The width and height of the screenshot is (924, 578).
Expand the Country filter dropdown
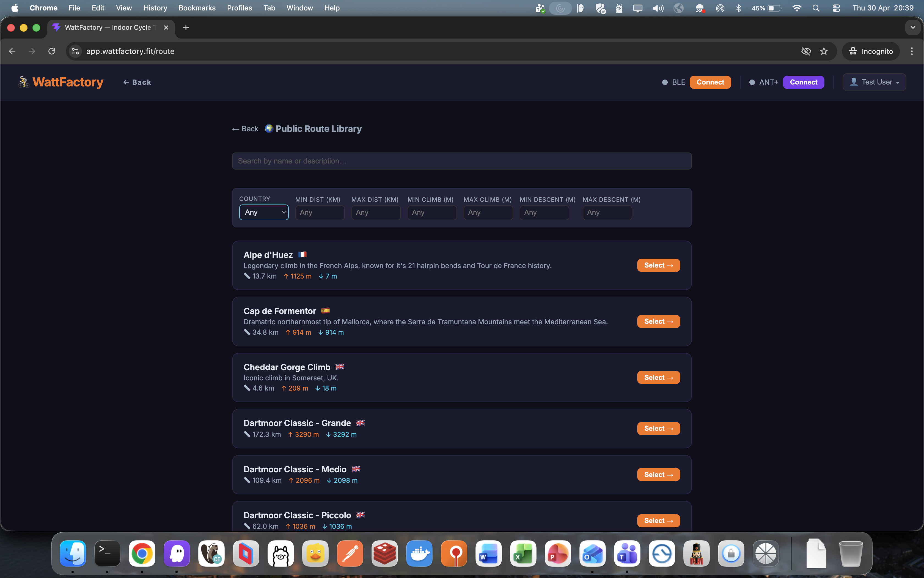pyautogui.click(x=264, y=212)
